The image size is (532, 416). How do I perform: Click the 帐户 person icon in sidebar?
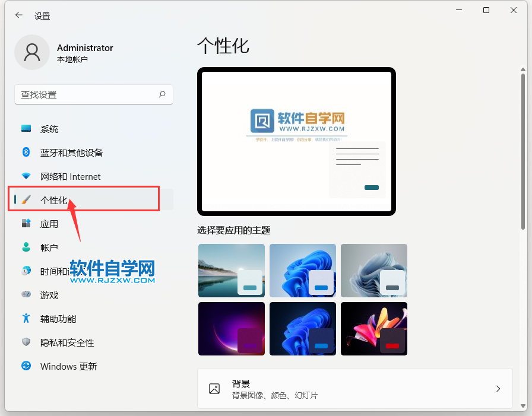26,247
